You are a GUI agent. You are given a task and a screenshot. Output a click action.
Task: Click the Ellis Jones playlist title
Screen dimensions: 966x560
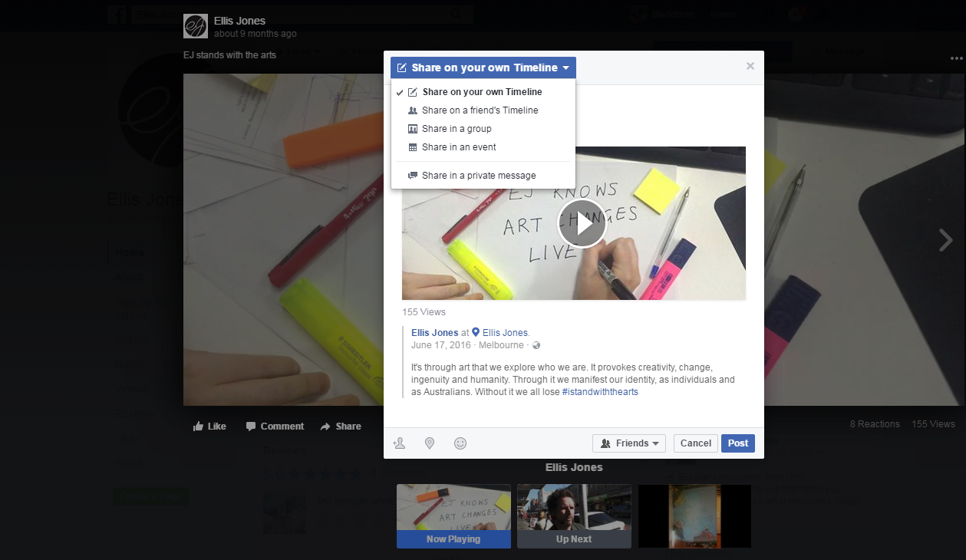click(x=574, y=467)
